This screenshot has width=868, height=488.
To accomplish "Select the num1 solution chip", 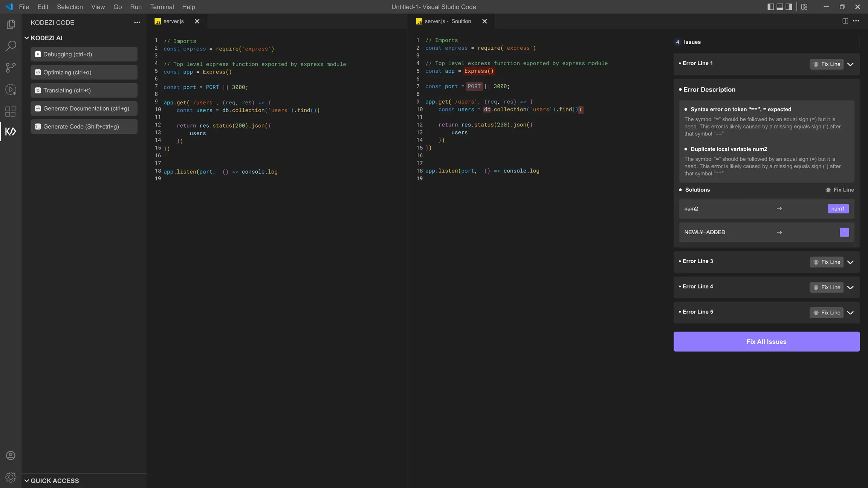I will pyautogui.click(x=838, y=209).
